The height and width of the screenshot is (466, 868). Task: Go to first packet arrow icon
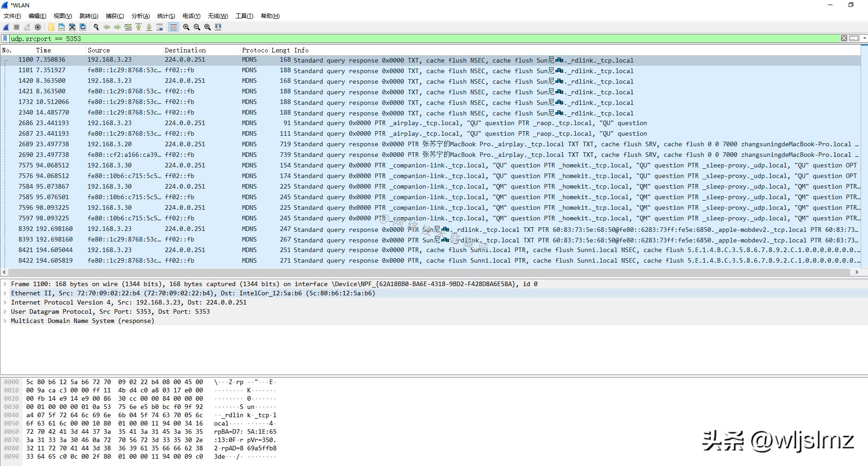[x=139, y=27]
